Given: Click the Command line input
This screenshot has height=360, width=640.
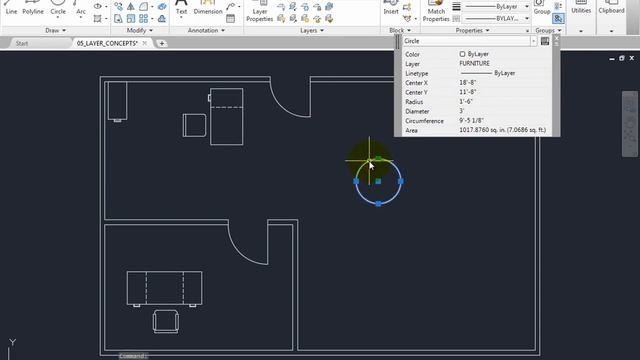Looking at the screenshot, I should click(x=133, y=356).
